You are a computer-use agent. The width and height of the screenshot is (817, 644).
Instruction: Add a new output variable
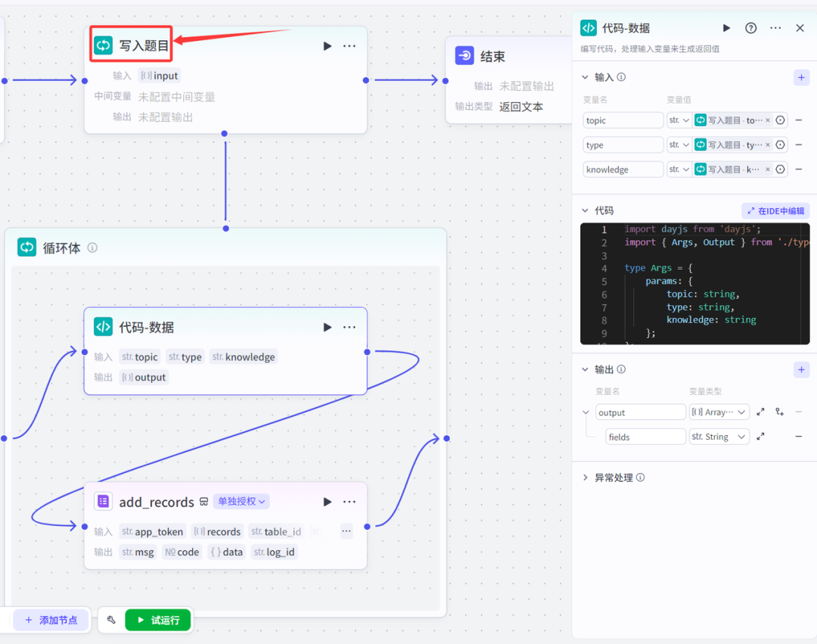tap(801, 370)
